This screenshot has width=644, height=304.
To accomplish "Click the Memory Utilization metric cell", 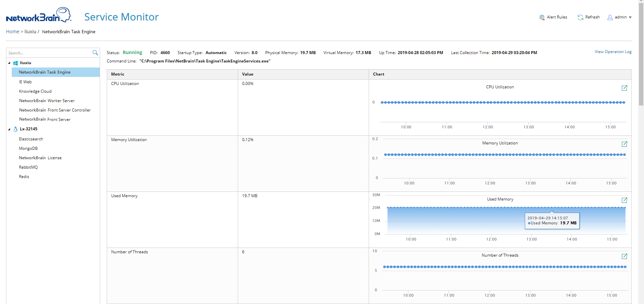I will [x=172, y=164].
